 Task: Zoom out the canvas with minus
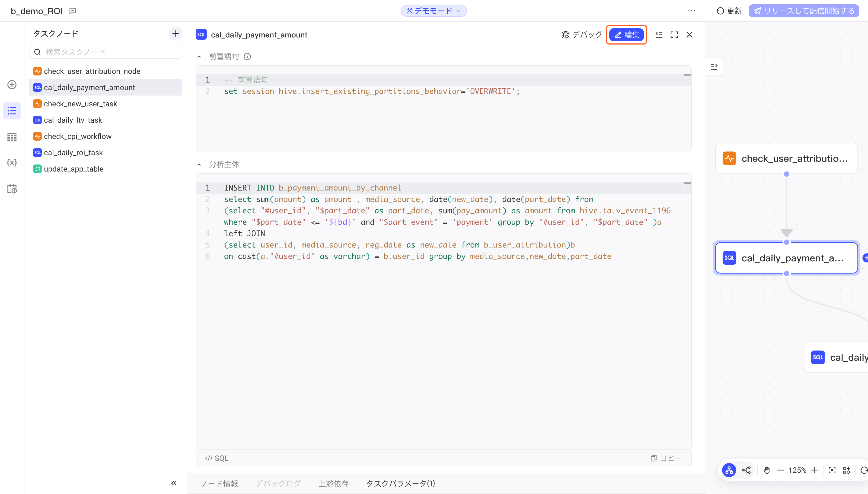[781, 470]
